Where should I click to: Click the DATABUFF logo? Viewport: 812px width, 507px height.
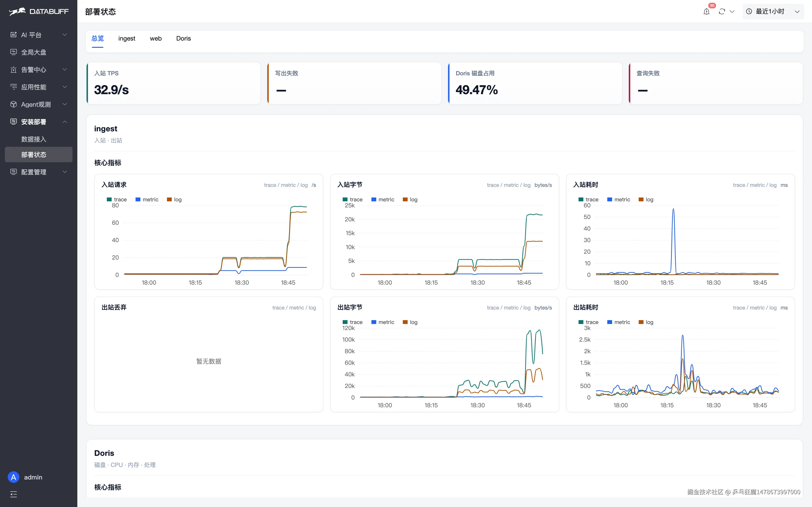39,11
